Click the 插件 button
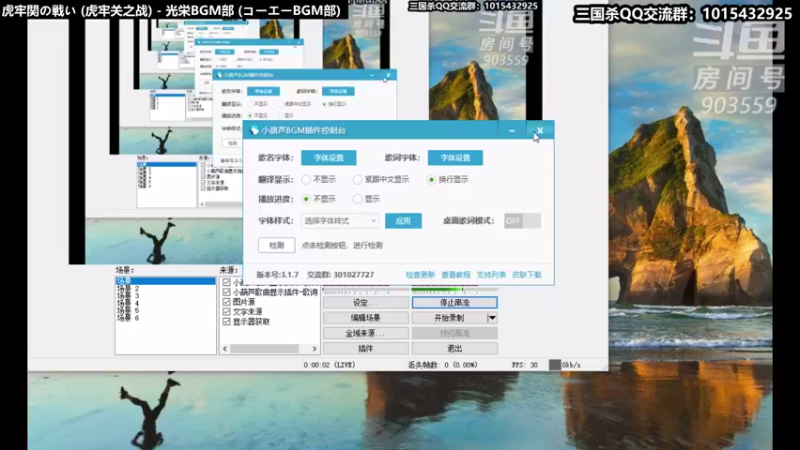 365,348
